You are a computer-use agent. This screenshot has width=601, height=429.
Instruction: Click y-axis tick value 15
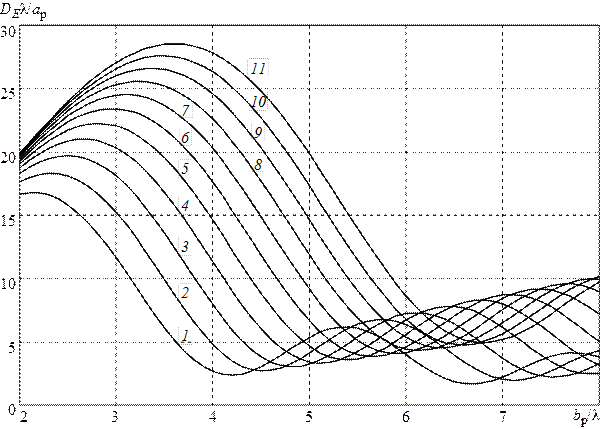(8, 221)
